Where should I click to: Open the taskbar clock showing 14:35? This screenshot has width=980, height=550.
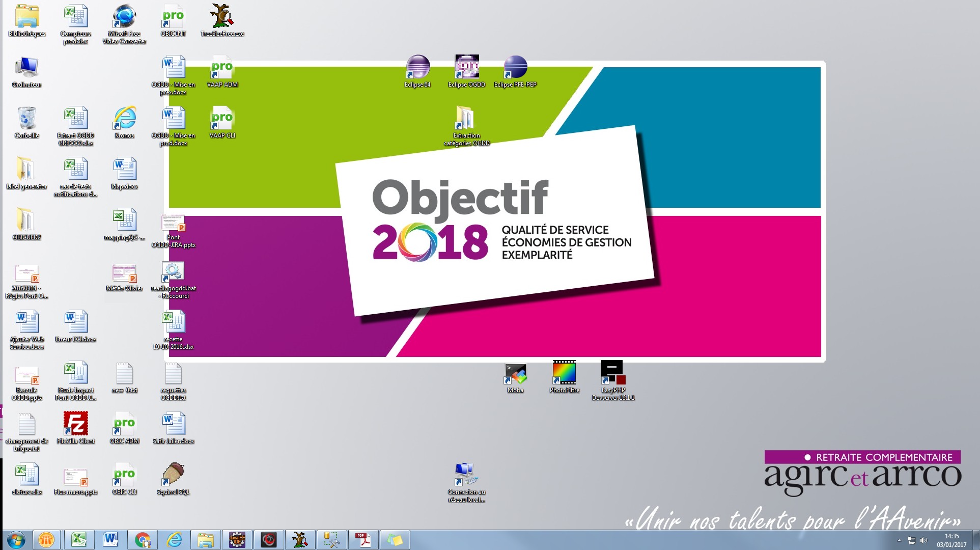point(951,540)
